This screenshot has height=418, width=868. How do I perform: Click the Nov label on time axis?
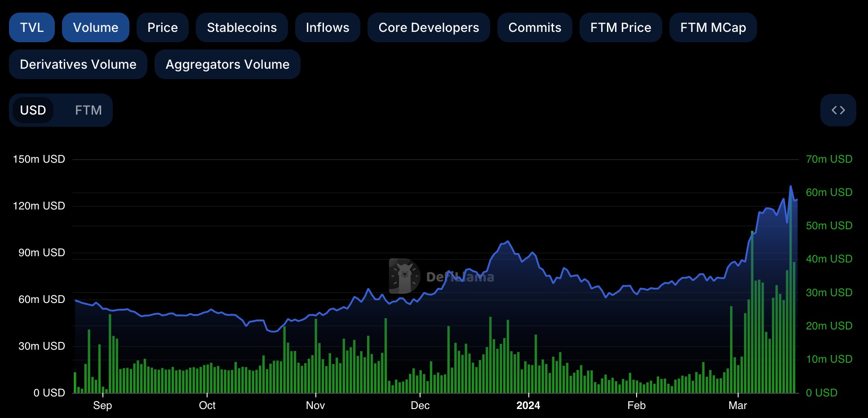point(315,405)
